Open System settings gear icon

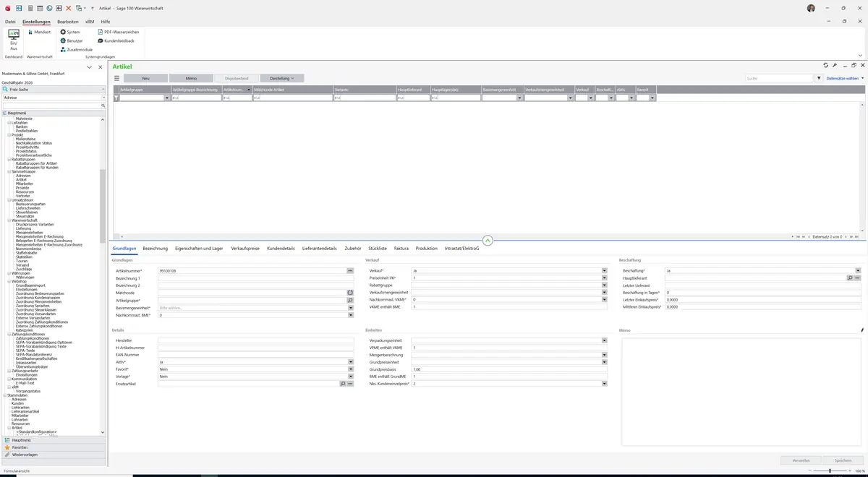70,33
